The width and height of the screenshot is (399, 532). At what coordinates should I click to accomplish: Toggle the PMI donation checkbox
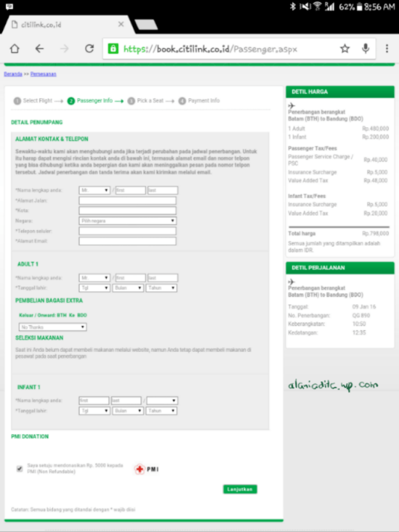19,468
